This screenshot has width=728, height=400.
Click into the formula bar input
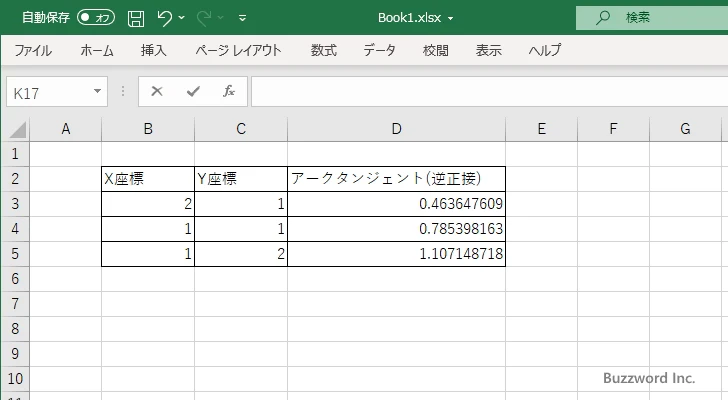489,92
